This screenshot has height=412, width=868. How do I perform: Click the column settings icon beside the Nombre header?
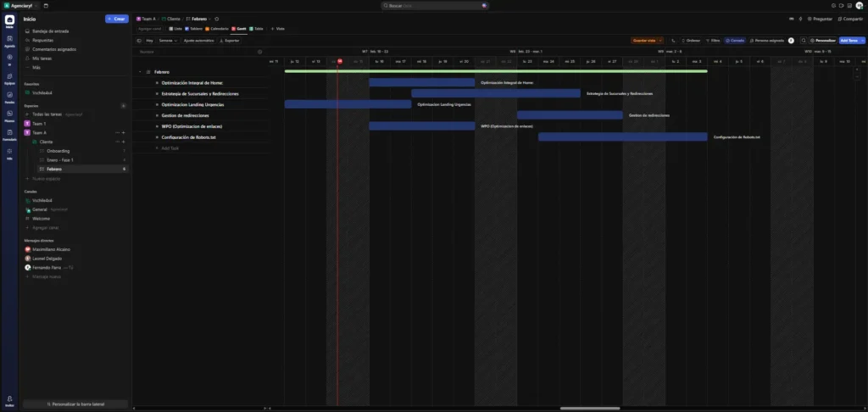click(x=259, y=52)
